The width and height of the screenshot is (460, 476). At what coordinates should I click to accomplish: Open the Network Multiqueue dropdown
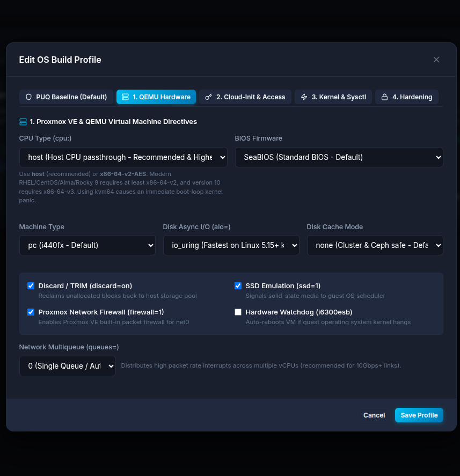[68, 366]
